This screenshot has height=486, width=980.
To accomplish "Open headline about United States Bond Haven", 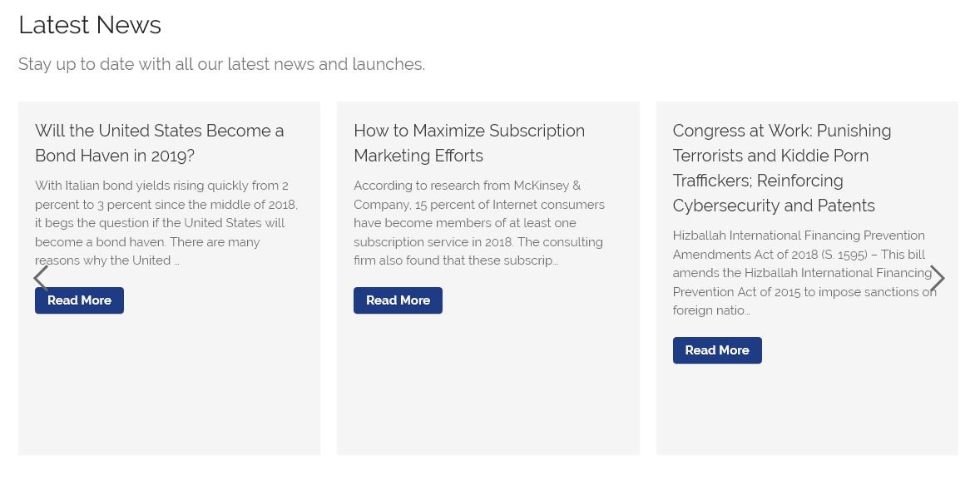I will pos(160,142).
